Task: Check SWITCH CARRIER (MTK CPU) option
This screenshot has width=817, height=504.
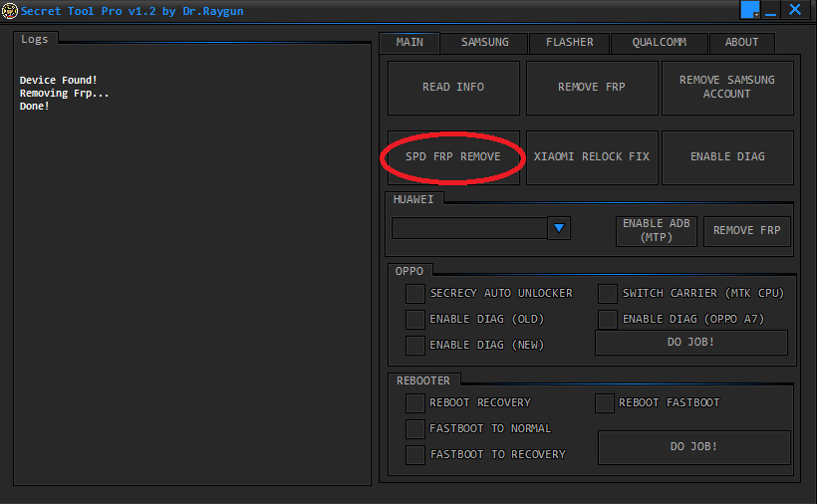Action: coord(608,294)
